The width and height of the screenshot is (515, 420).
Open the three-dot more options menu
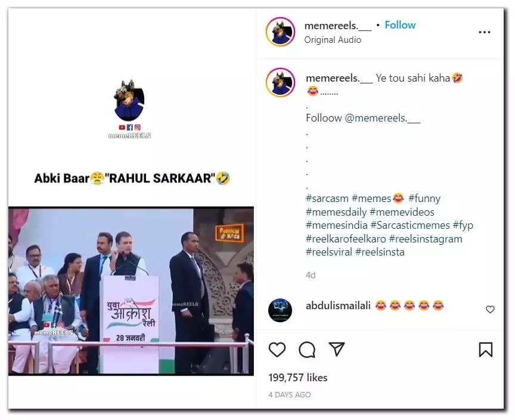pyautogui.click(x=485, y=32)
